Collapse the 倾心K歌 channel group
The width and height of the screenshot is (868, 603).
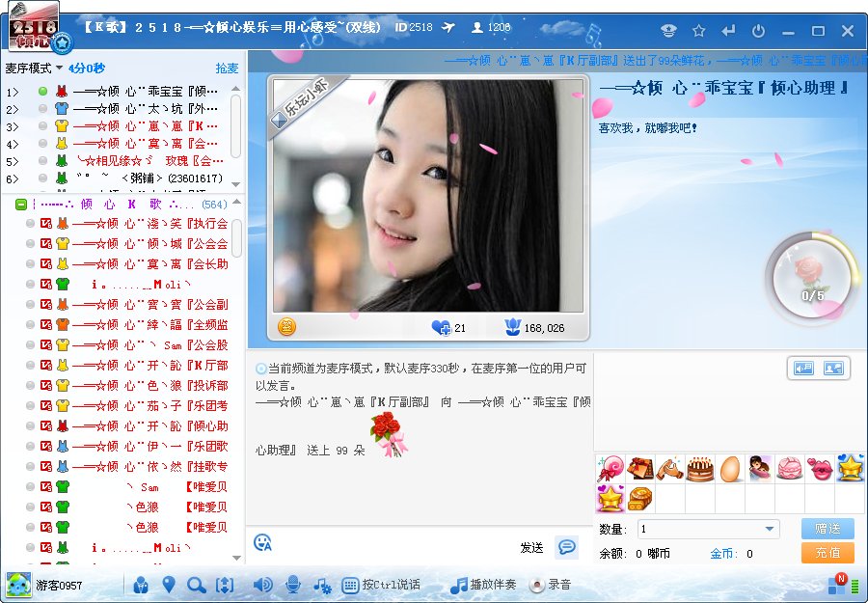[20, 205]
